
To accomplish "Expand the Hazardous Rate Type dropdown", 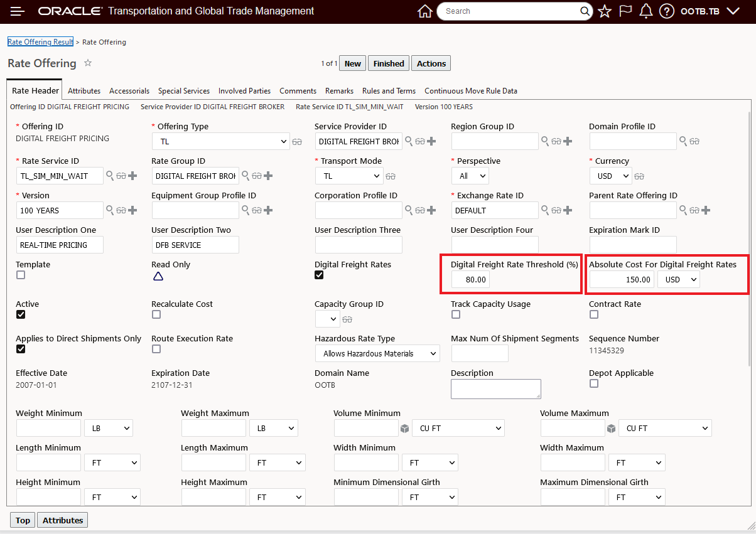I will click(x=377, y=354).
